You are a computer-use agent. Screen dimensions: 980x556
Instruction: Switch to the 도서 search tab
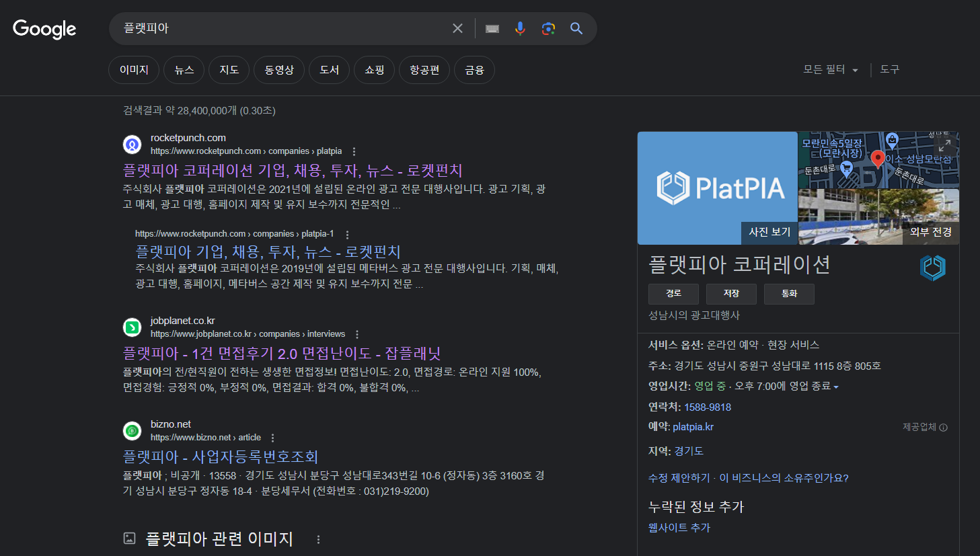[x=330, y=70]
